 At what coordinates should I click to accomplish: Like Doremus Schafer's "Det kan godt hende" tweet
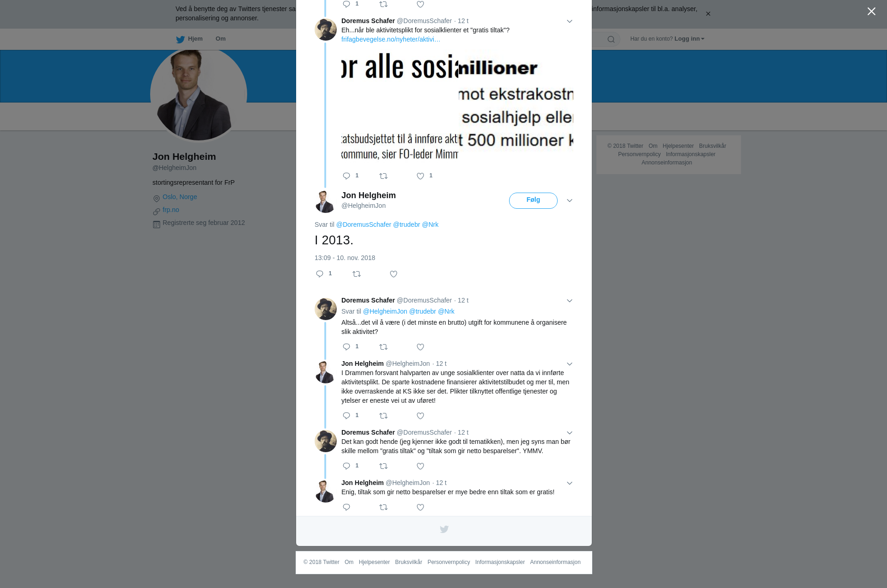tap(420, 467)
